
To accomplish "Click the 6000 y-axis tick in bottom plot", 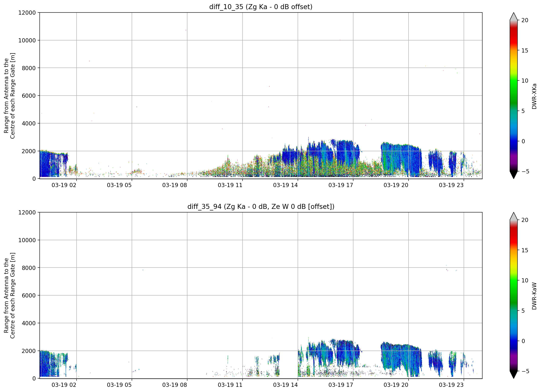I will coord(29,295).
